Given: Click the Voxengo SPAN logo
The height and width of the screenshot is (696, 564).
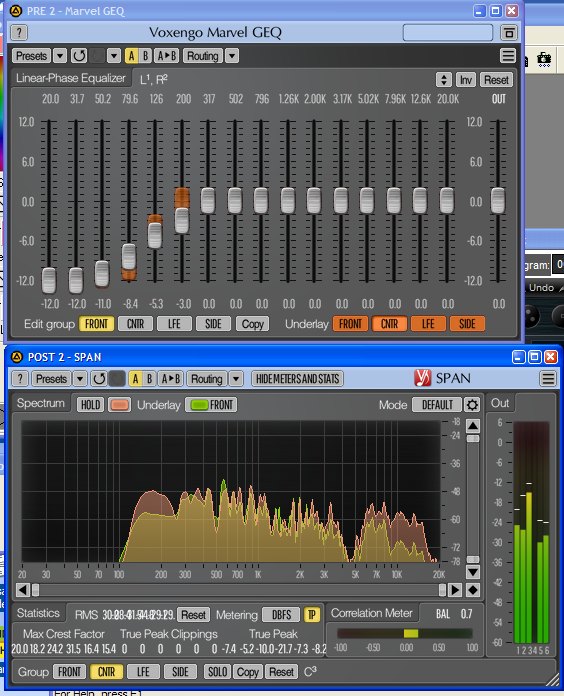Looking at the screenshot, I should (422, 378).
